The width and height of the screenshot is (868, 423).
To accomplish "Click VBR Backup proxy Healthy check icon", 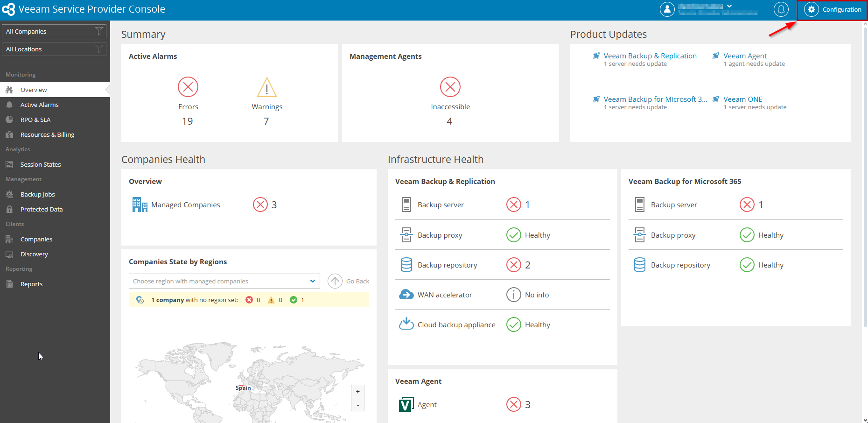I will (514, 235).
